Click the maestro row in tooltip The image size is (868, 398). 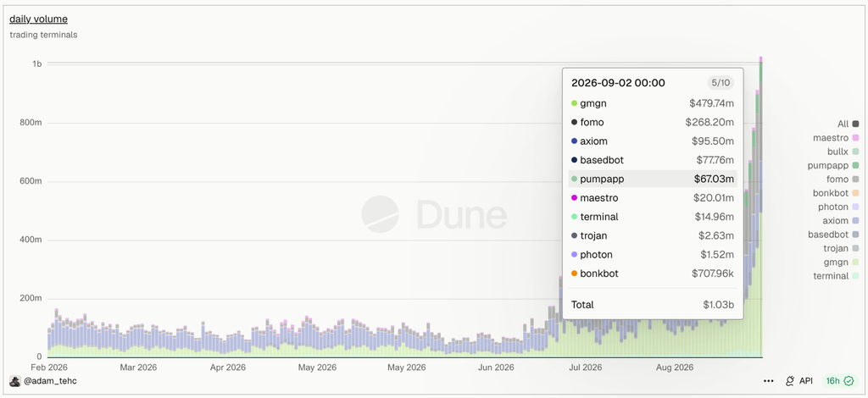tap(653, 198)
